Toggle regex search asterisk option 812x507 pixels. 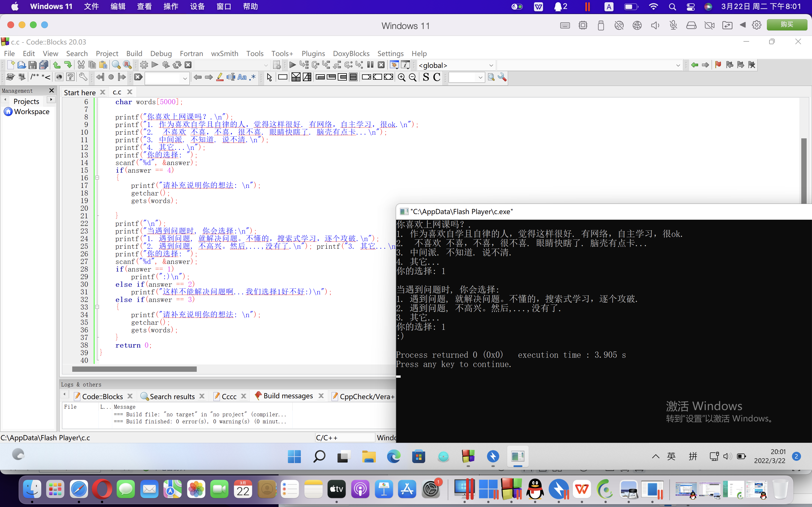coord(253,77)
